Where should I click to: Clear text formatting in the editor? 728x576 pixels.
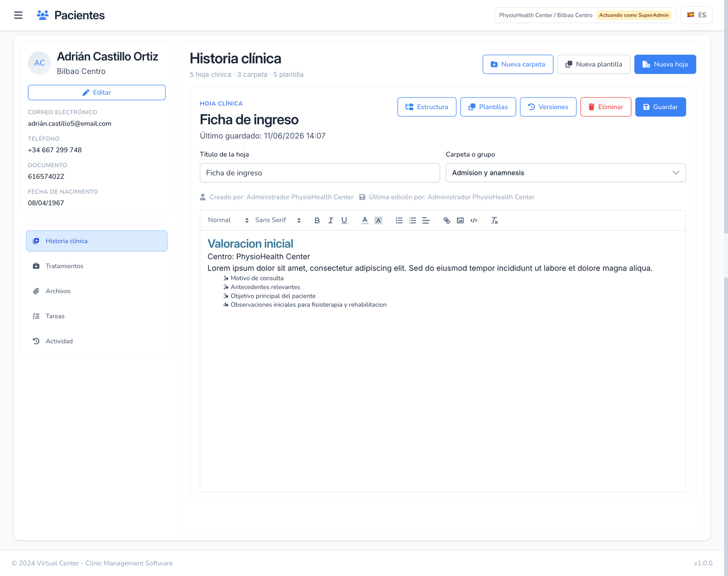[x=495, y=220]
